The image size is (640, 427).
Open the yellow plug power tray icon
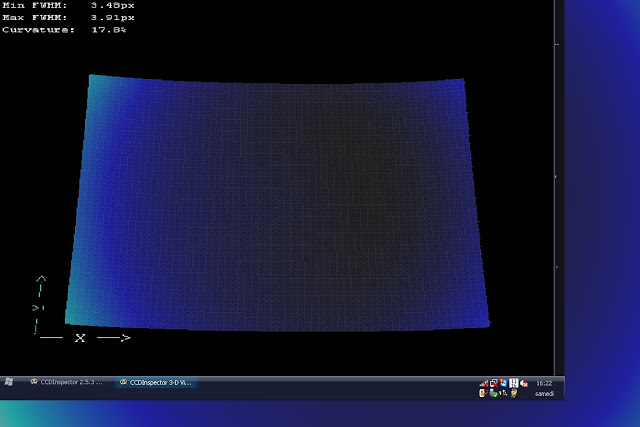pos(514,393)
